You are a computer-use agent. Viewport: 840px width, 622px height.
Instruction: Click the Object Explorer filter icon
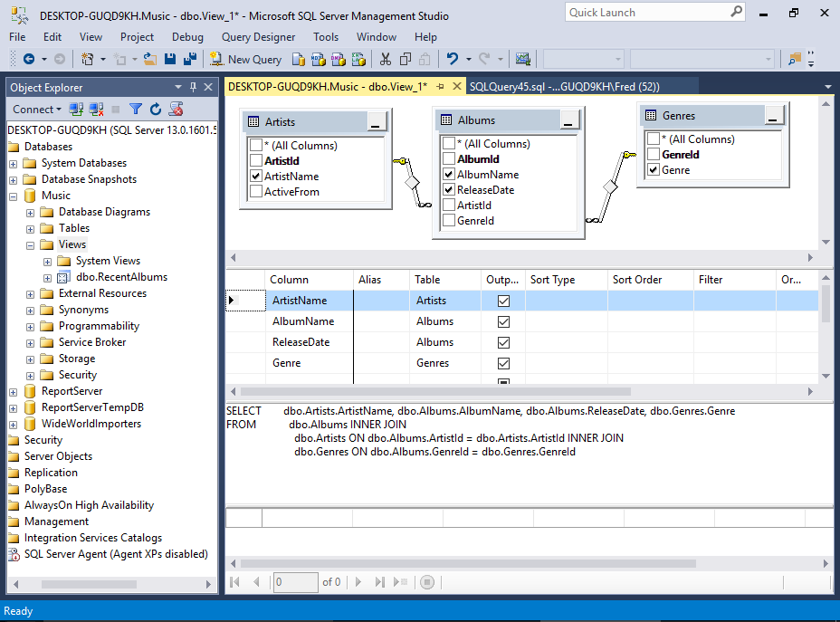pyautogui.click(x=136, y=109)
